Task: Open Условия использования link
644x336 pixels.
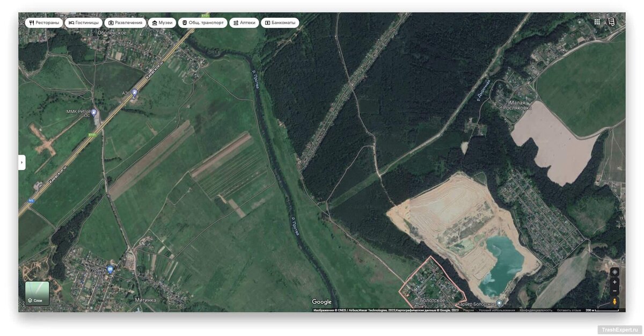Action: tap(496, 310)
